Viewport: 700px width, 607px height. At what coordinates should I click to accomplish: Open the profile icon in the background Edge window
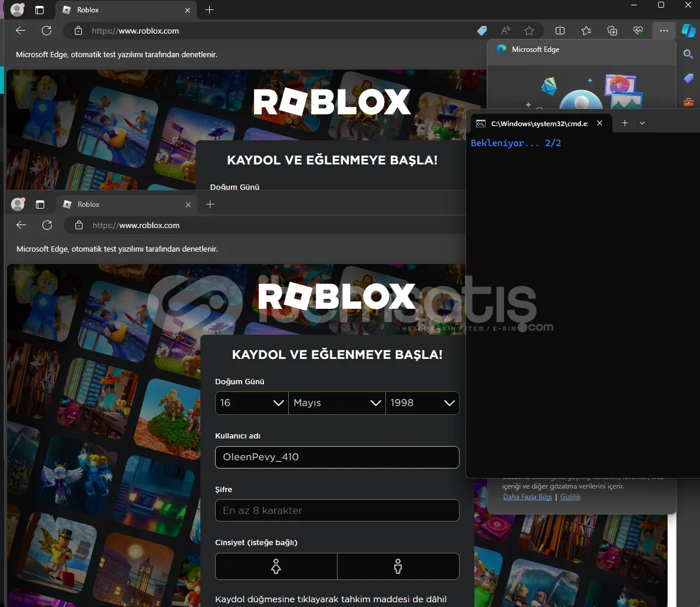coord(18,10)
